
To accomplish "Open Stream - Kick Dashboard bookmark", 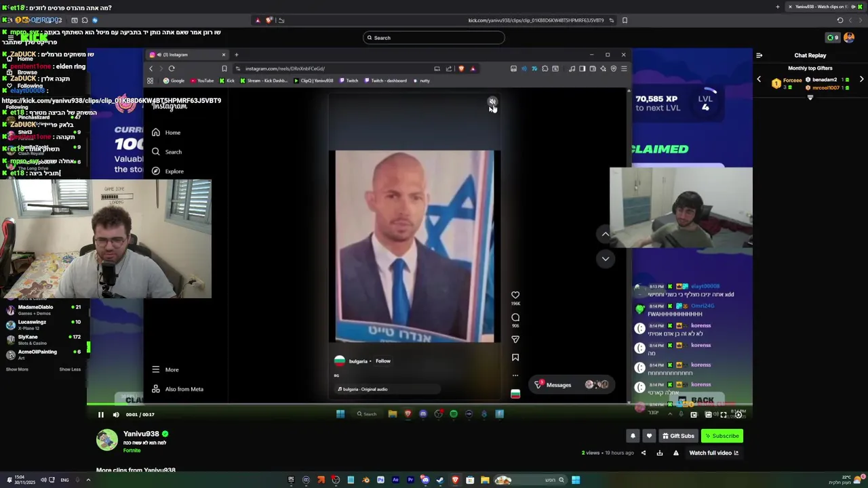I will tap(265, 81).
